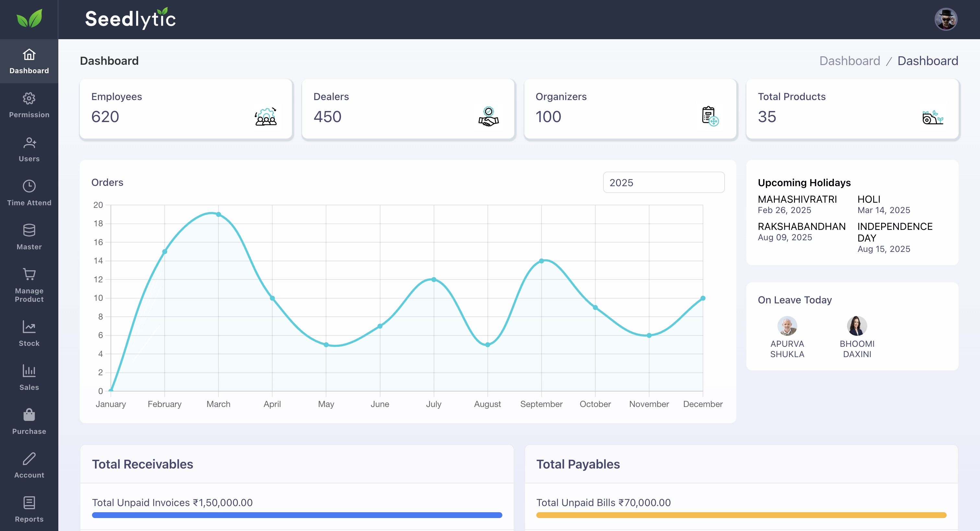
Task: Click Bhoomi Daxini's avatar photo
Action: (857, 326)
